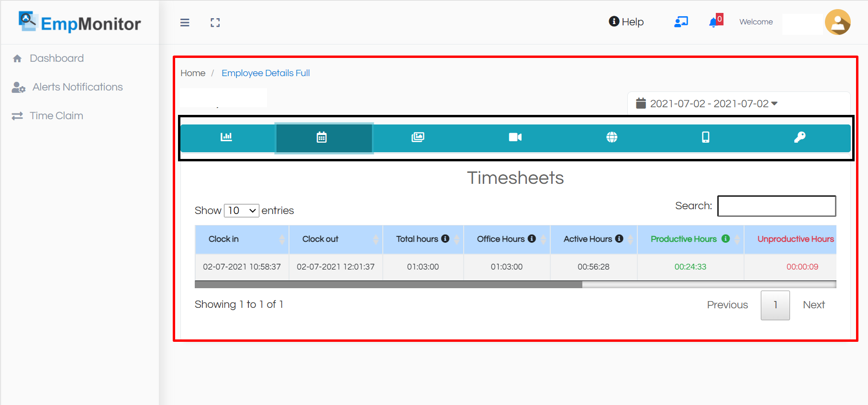Screen dimensions: 868x405
Task: Open the mobile phone apps tab
Action: pyautogui.click(x=705, y=137)
